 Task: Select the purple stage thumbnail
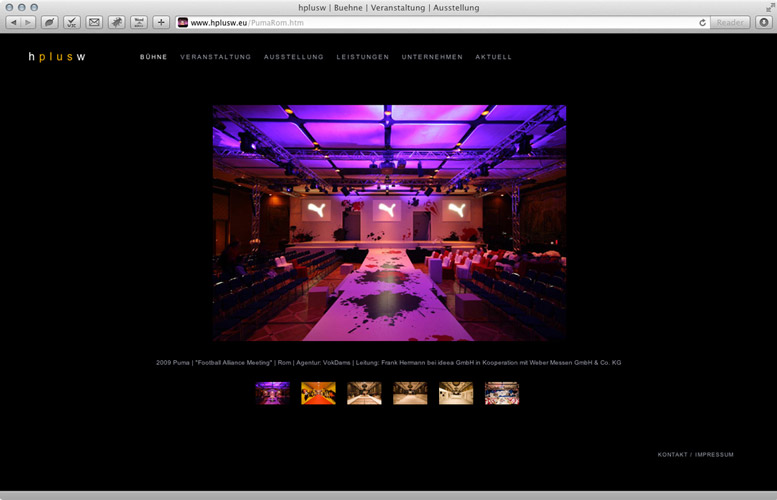(x=272, y=393)
